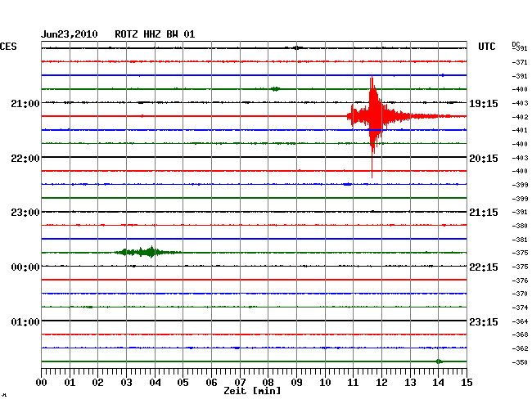This screenshot has height=404, width=532.
Task: Click the DC offset value -374
Action: coord(520,307)
